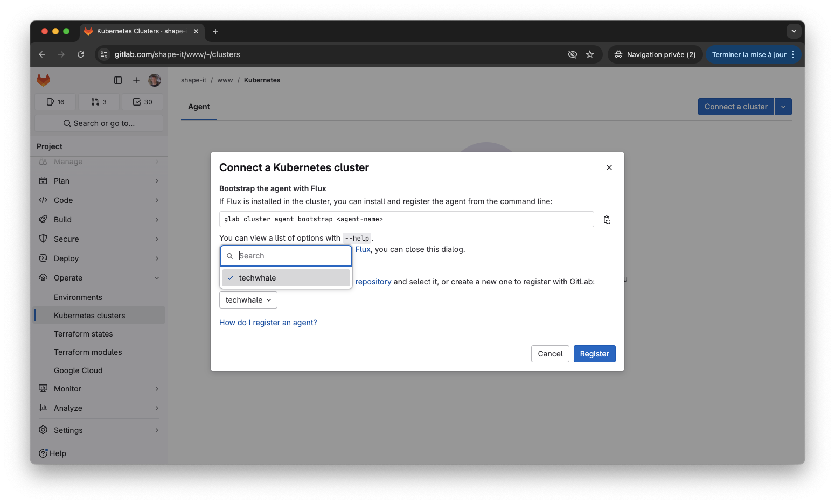
Task: Copy the glab bootstrap command
Action: 607,220
